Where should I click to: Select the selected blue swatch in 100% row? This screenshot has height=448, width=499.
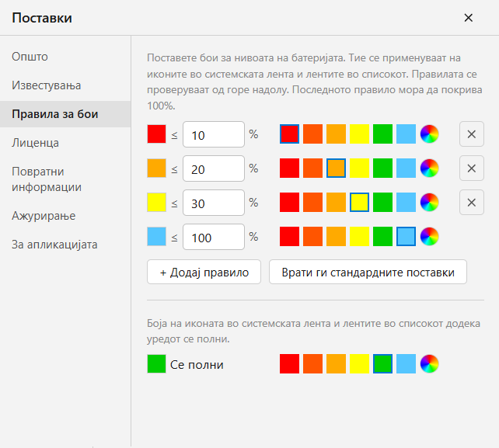(x=406, y=237)
